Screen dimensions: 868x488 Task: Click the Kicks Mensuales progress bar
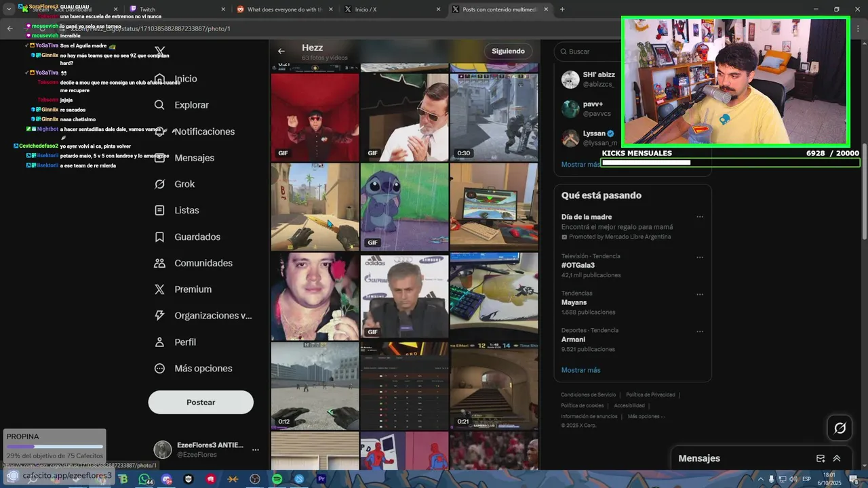730,163
